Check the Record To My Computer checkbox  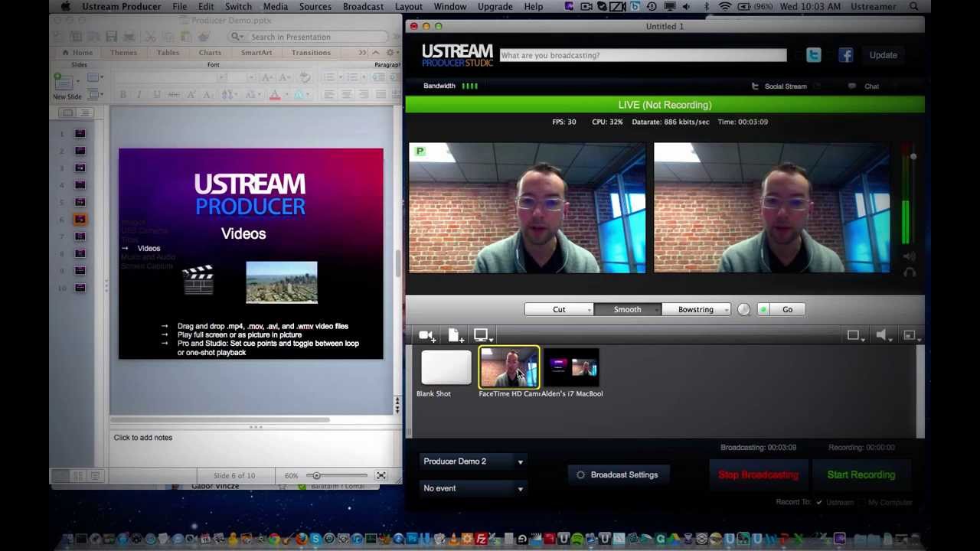861,503
